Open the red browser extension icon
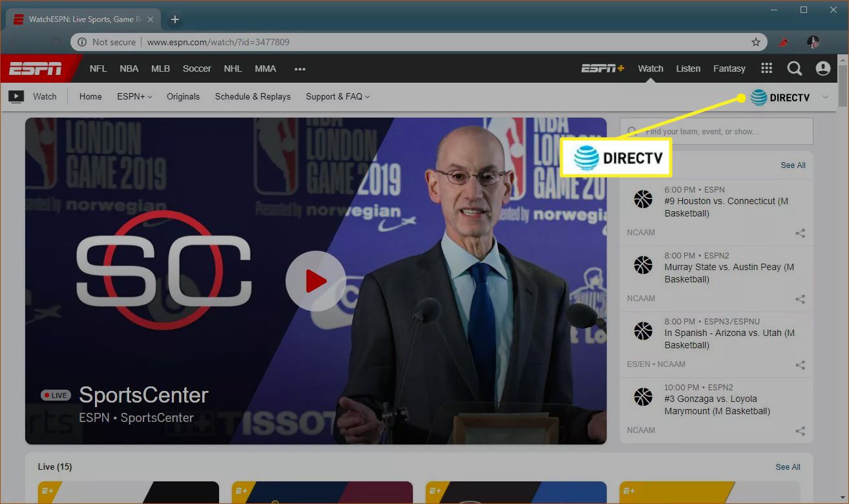The width and height of the screenshot is (849, 504). (x=783, y=42)
